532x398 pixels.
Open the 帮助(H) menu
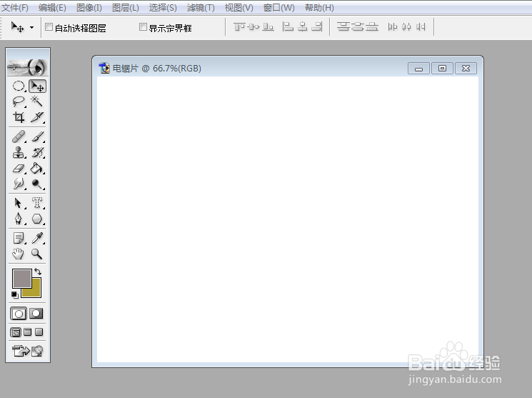pos(319,7)
